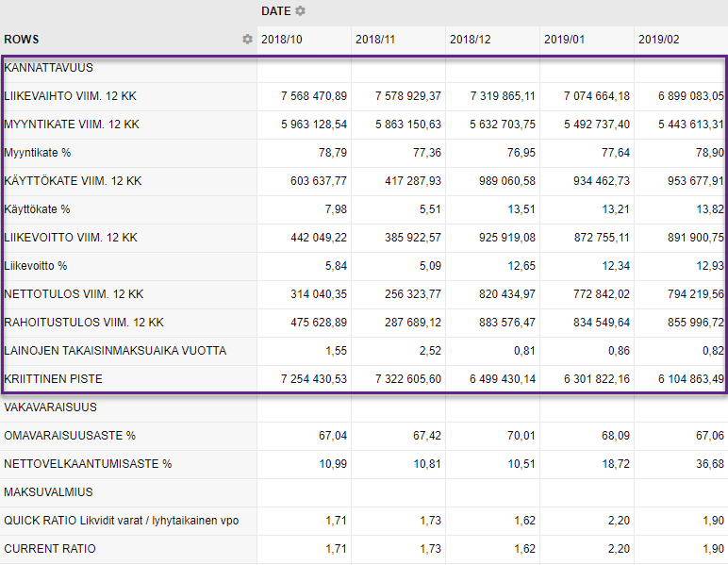Click cell value 5 632 703,75
728x565 pixels.
[503, 125]
